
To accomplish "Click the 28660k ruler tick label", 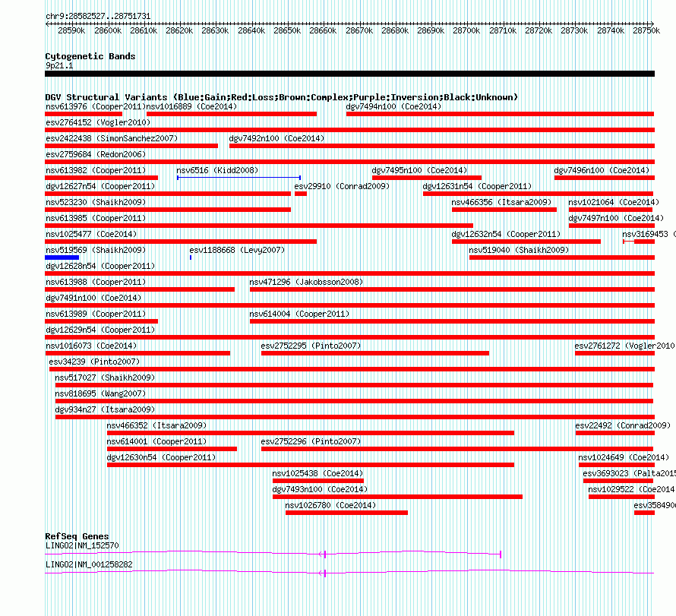I will [x=323, y=30].
